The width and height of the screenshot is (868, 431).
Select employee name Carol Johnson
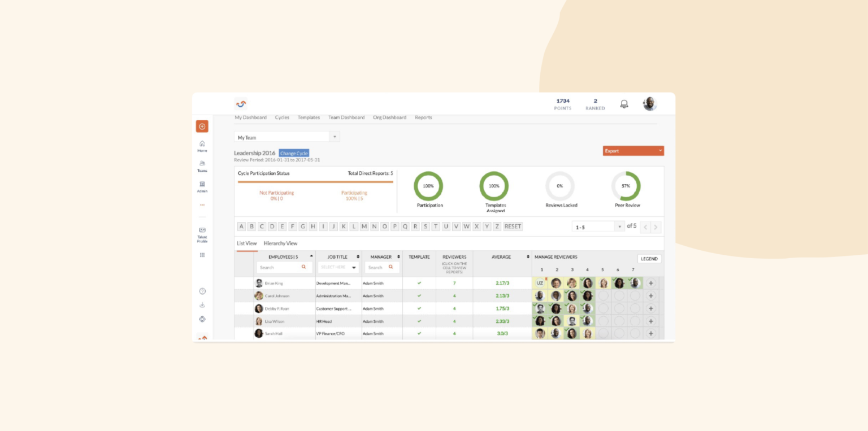tap(277, 296)
